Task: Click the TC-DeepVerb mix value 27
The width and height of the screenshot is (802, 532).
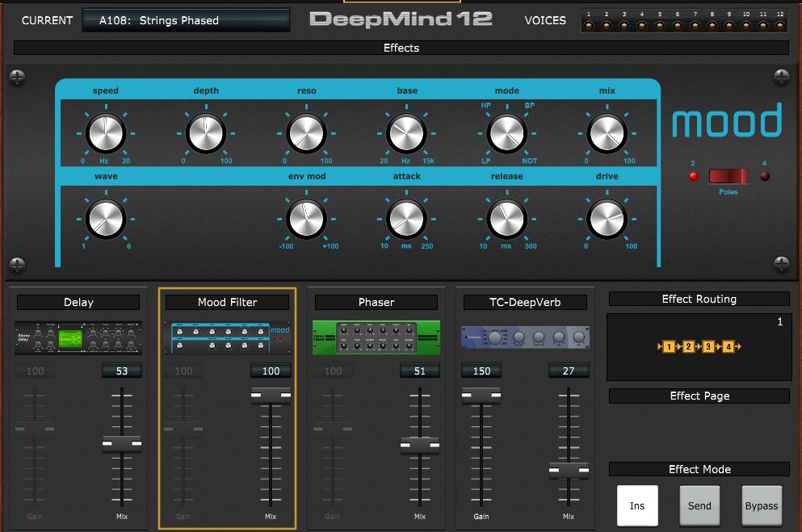Action: click(569, 371)
